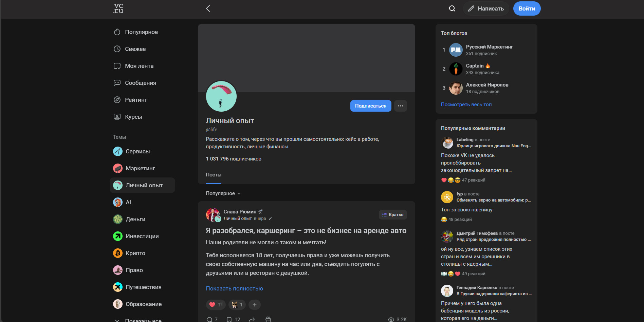
Task: Toggle the cat reaction on post
Action: 237,305
